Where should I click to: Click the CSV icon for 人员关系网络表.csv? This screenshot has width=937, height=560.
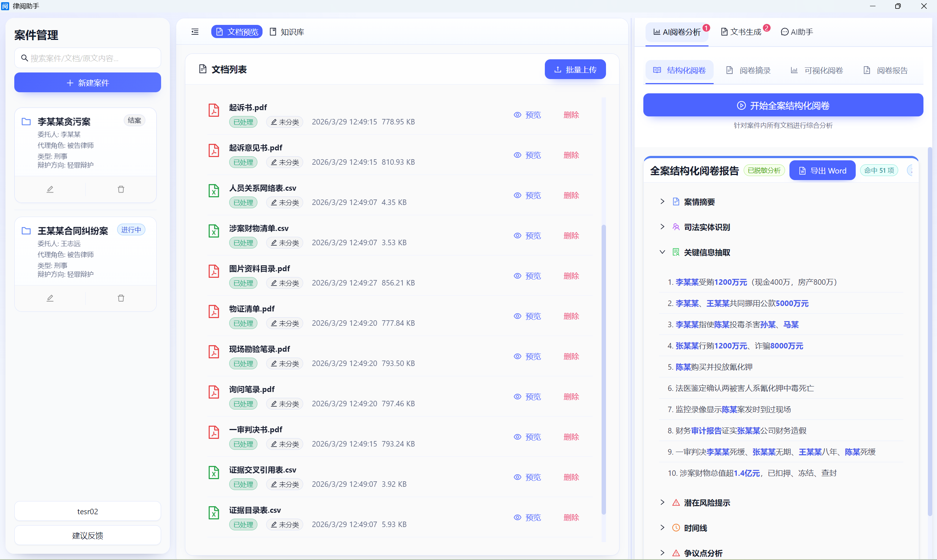click(214, 191)
